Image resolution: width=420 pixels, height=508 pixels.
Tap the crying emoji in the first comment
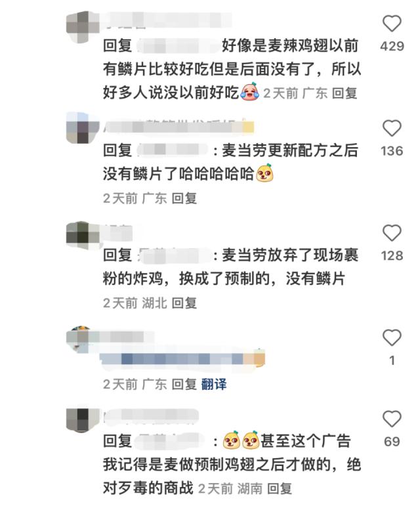click(x=249, y=92)
